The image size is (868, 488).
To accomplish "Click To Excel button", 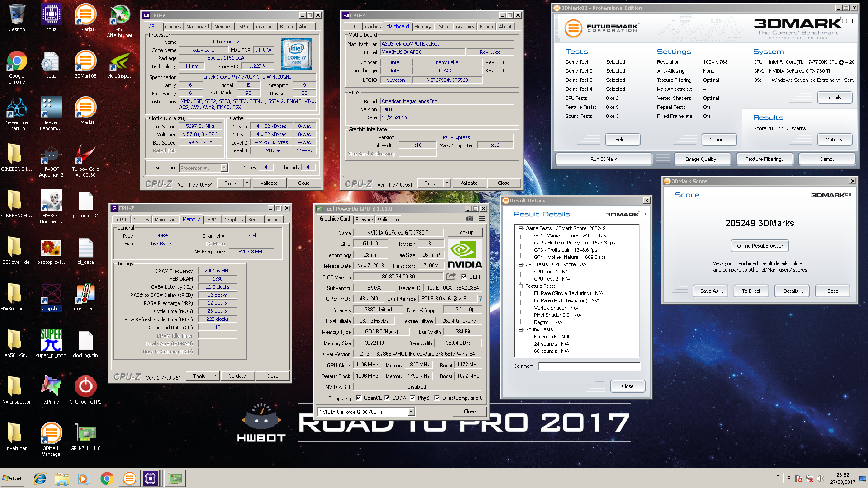I will 751,291.
